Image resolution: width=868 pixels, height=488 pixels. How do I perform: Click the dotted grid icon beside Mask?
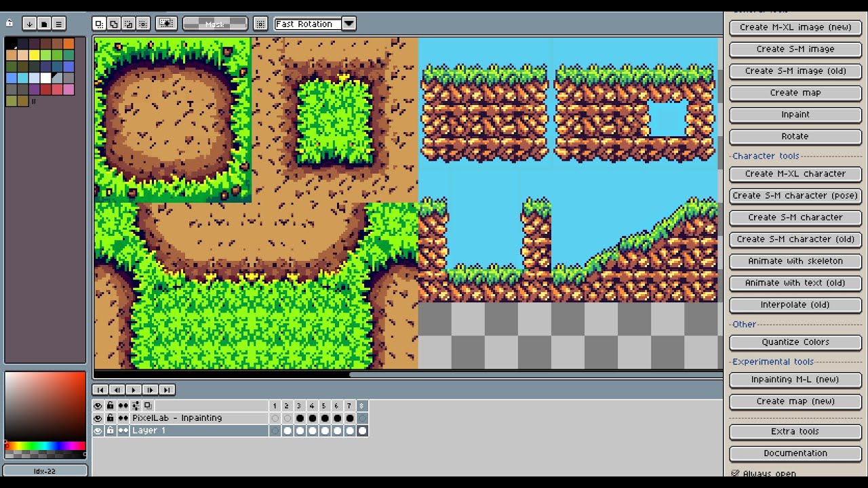click(260, 24)
